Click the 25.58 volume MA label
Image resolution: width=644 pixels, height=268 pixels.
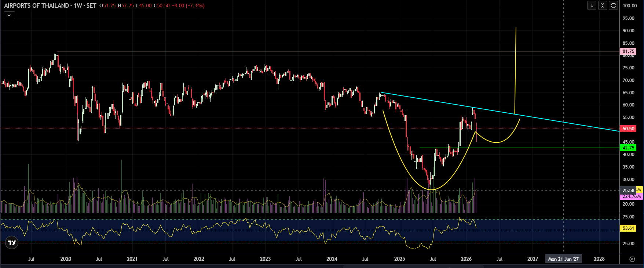(x=628, y=190)
